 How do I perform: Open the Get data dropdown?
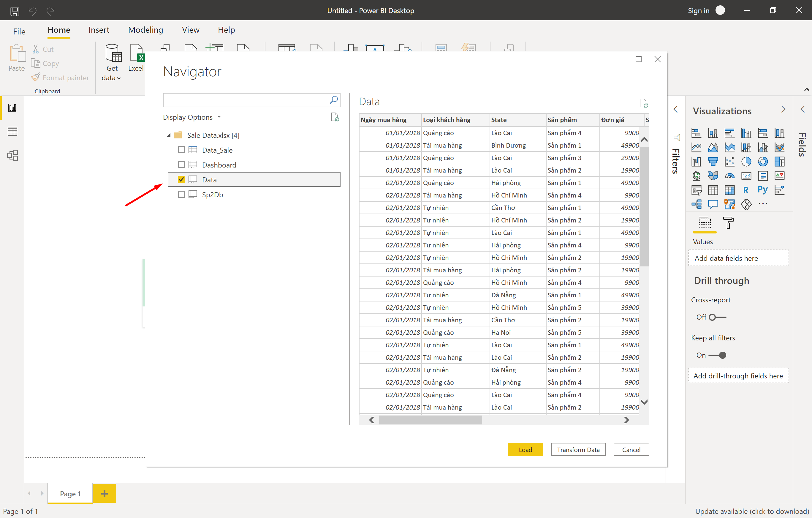click(x=112, y=63)
